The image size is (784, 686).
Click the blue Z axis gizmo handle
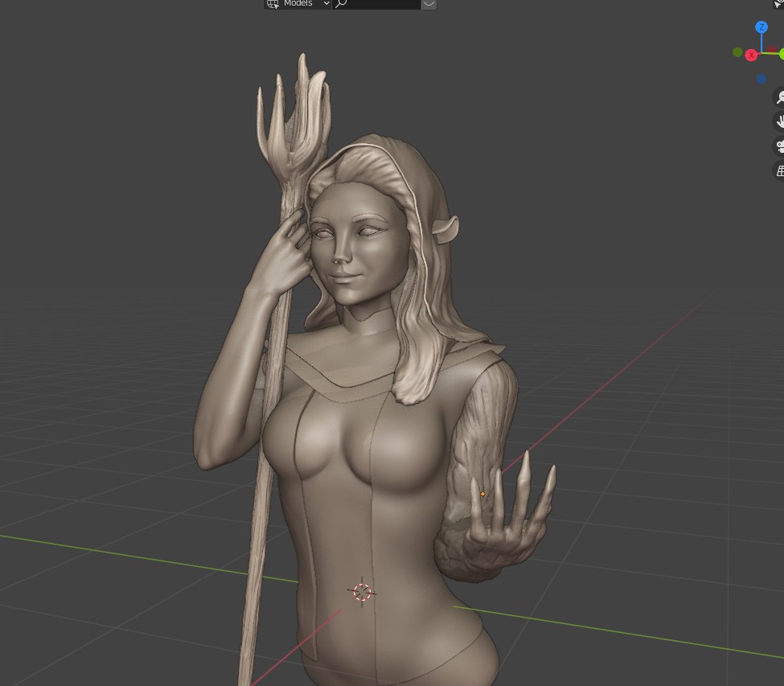pyautogui.click(x=761, y=27)
